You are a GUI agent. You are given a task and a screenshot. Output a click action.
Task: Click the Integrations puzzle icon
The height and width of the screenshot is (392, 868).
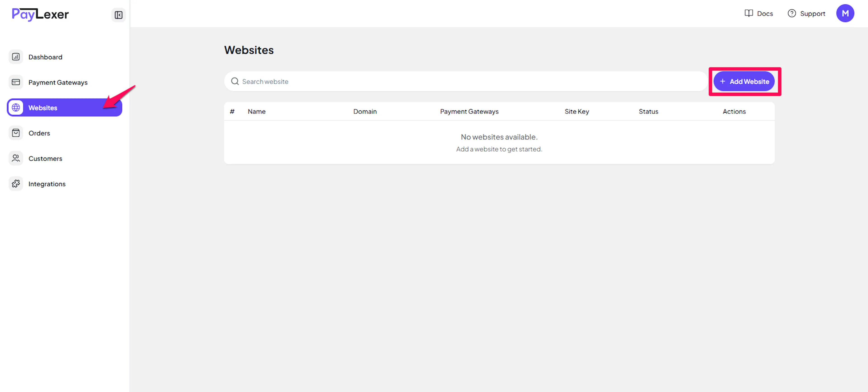tap(16, 184)
